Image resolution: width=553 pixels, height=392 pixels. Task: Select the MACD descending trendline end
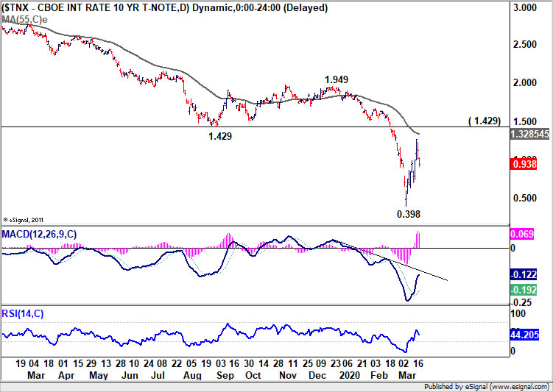447,280
